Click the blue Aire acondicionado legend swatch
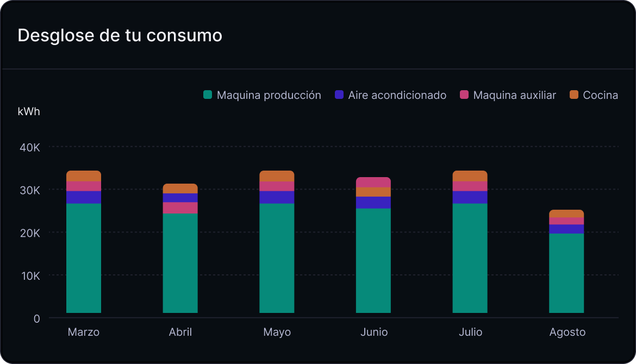 pos(339,95)
